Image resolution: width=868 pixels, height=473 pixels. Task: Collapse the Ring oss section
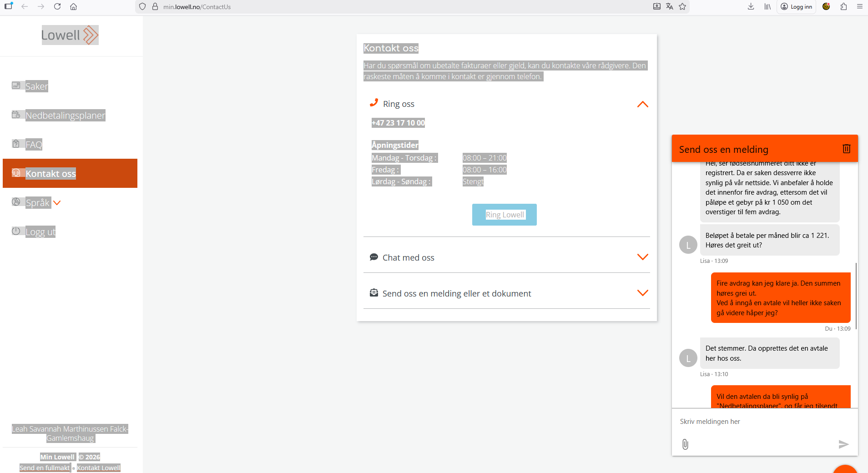pyautogui.click(x=642, y=104)
